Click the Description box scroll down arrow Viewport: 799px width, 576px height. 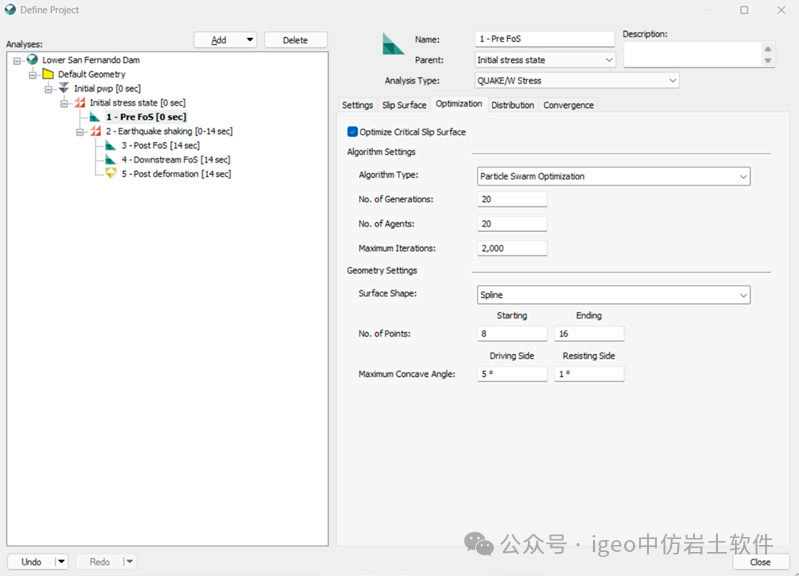point(768,61)
